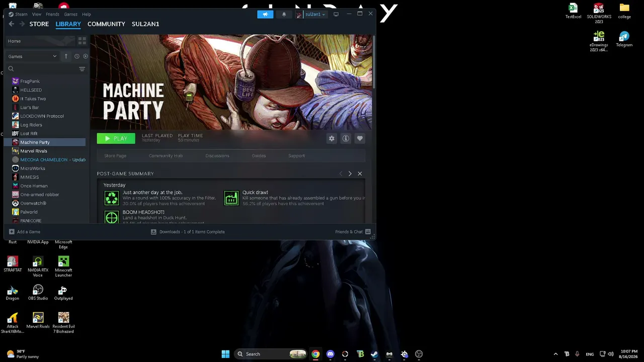Open the Help menu
This screenshot has height=362, width=644.
pyautogui.click(x=87, y=14)
